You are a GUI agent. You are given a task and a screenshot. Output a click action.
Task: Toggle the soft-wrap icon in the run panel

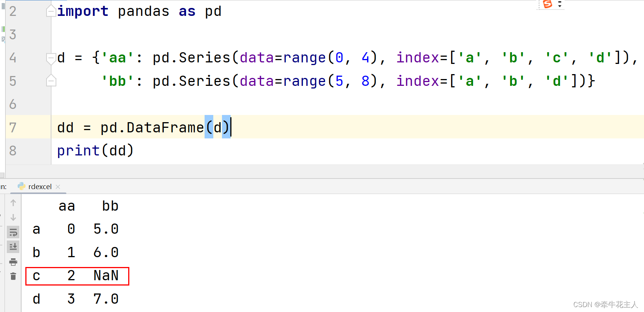(13, 232)
